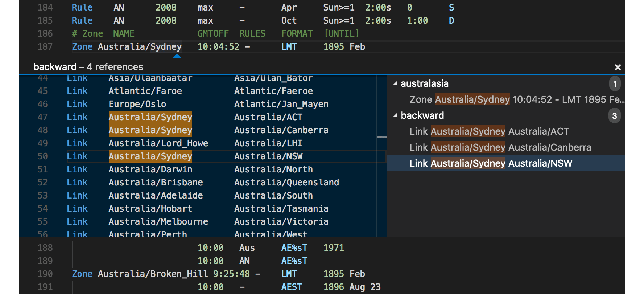Viewport: 644px width, 294px height.
Task: Click Atlantic/Jan_Mayen in the preview
Action: [x=281, y=104]
